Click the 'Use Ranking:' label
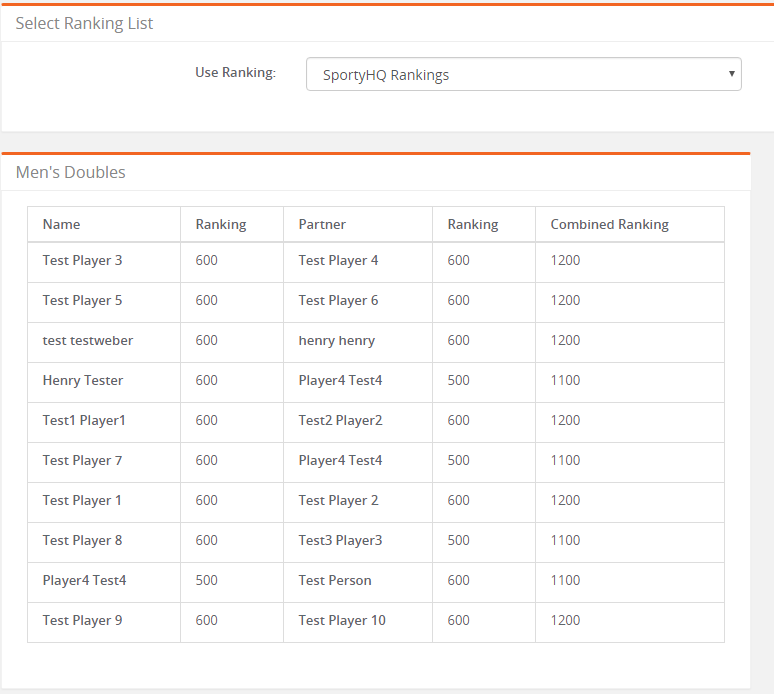 (x=235, y=73)
